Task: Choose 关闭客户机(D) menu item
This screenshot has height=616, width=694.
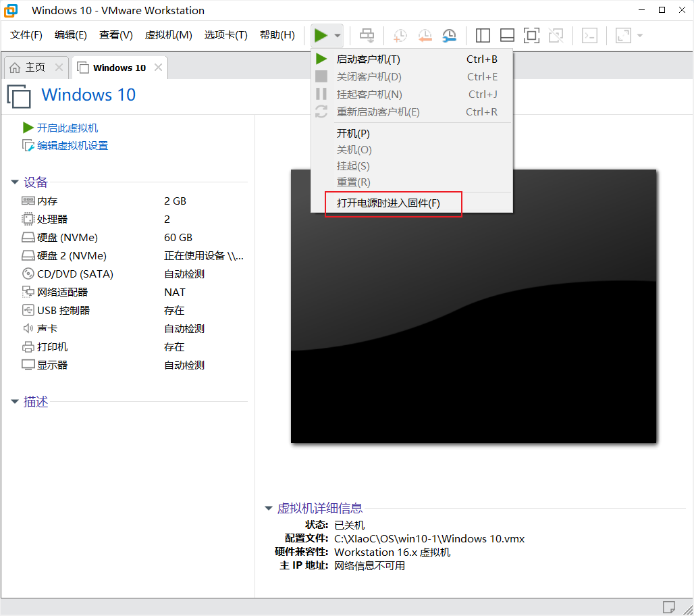Action: point(412,77)
